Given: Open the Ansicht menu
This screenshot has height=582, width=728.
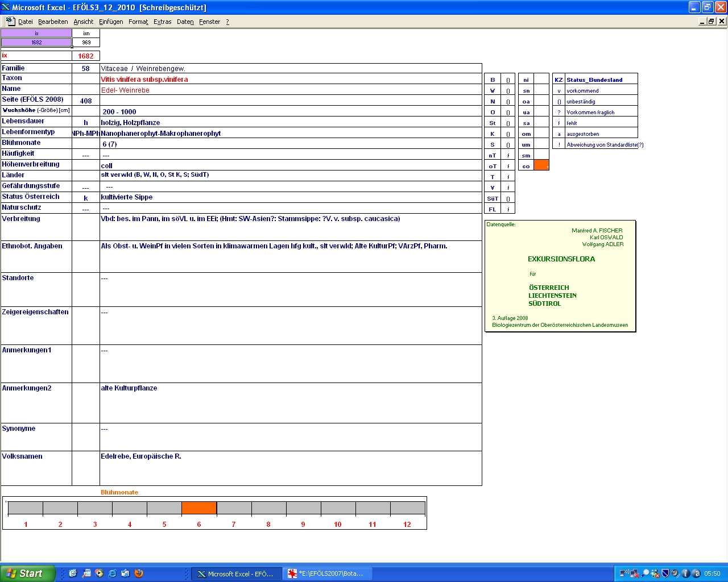Looking at the screenshot, I should pyautogui.click(x=83, y=22).
